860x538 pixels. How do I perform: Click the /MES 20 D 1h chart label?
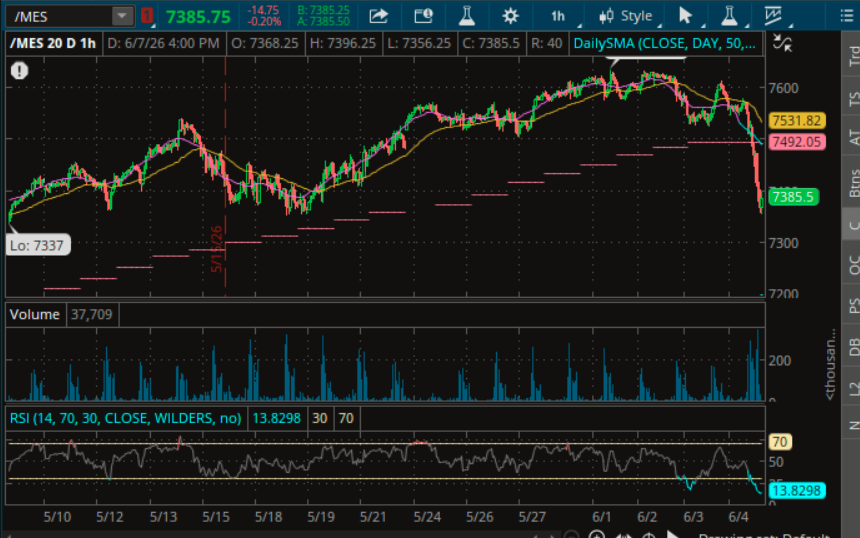[x=53, y=43]
